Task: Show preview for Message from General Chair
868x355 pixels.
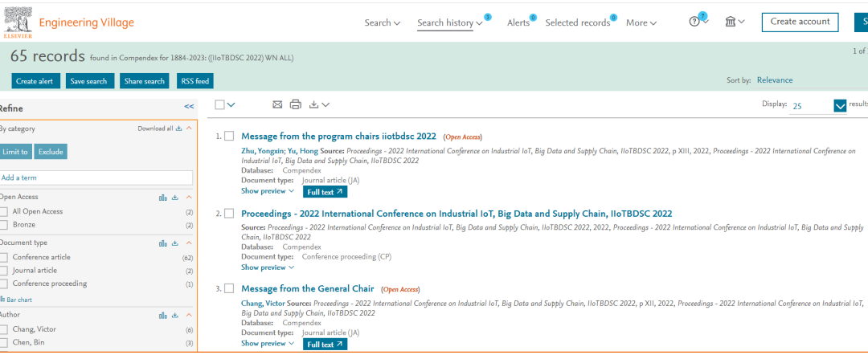Action: click(268, 344)
